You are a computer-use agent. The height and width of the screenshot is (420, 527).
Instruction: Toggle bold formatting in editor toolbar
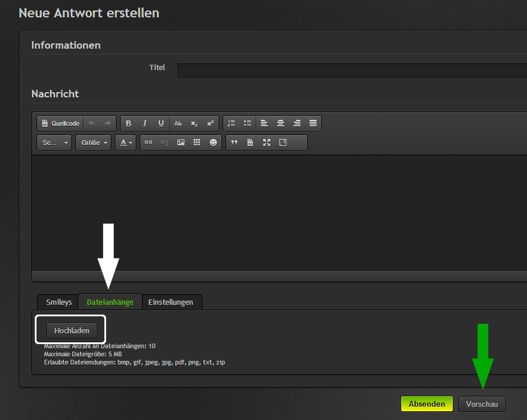click(129, 123)
